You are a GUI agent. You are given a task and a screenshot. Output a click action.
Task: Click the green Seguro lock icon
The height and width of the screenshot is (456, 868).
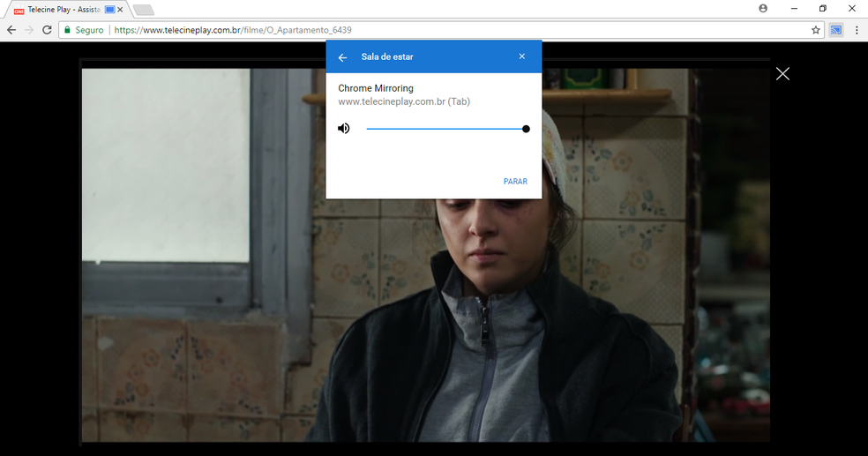[x=68, y=30]
